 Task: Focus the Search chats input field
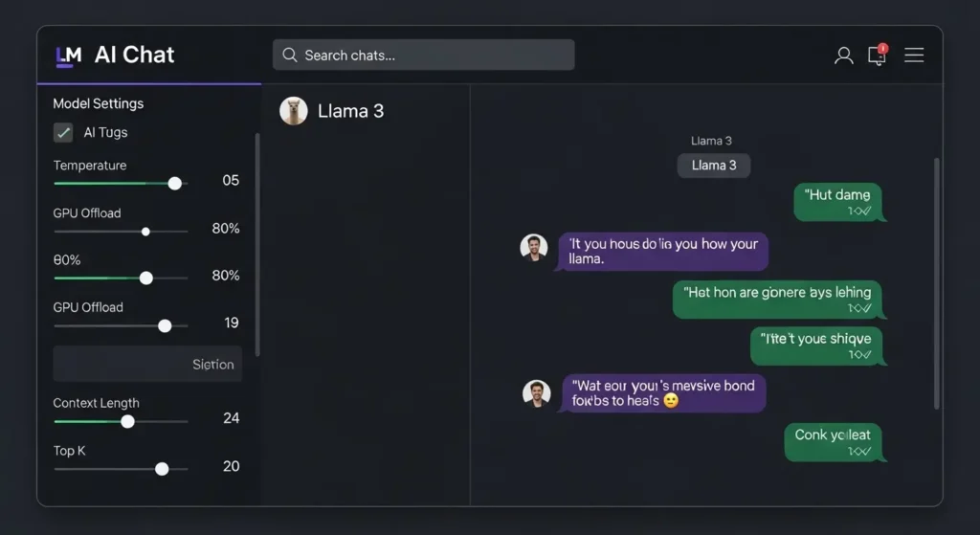[x=431, y=56]
